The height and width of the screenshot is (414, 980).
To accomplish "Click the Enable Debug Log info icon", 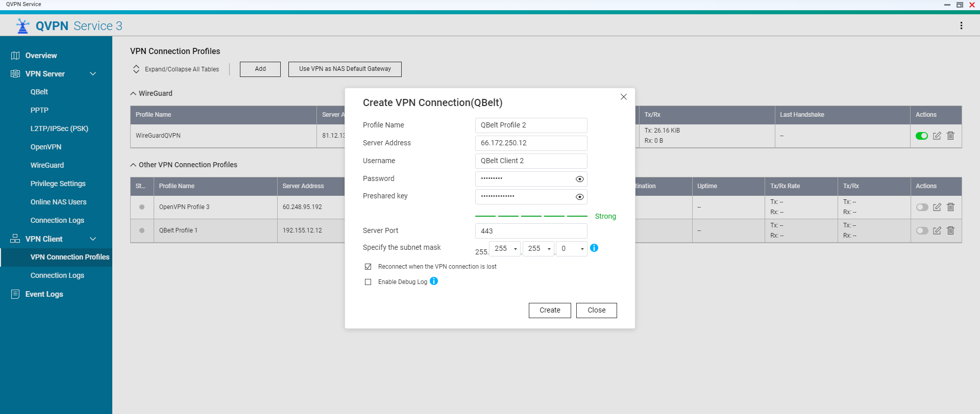I will click(x=434, y=281).
